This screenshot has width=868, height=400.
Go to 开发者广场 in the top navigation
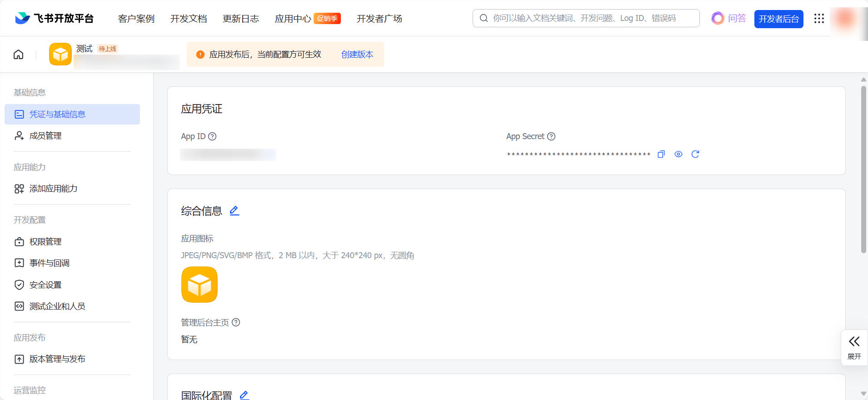tap(379, 19)
